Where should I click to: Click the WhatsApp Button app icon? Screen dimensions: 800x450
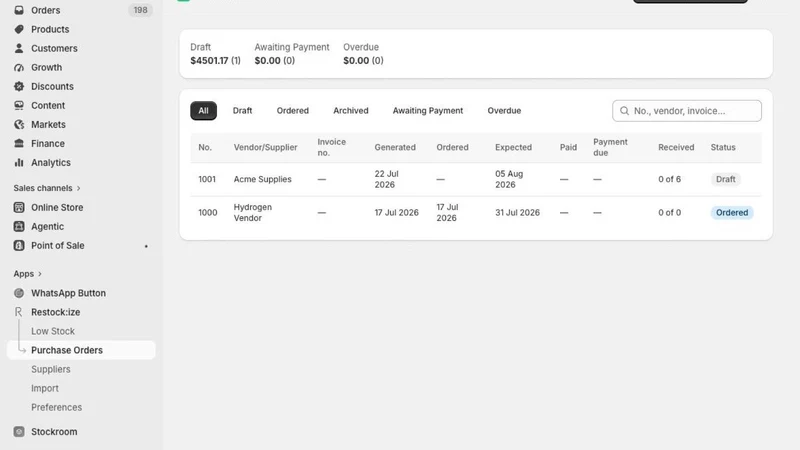(x=19, y=293)
